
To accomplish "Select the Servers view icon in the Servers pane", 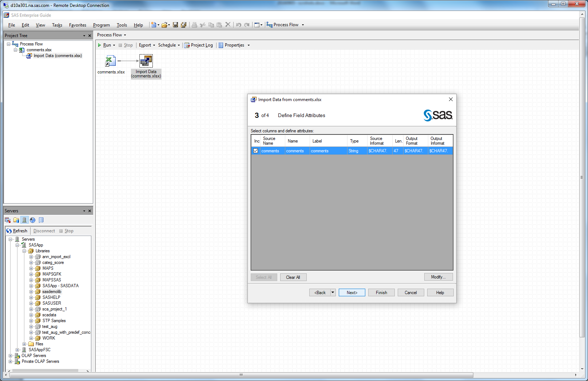I will [24, 220].
